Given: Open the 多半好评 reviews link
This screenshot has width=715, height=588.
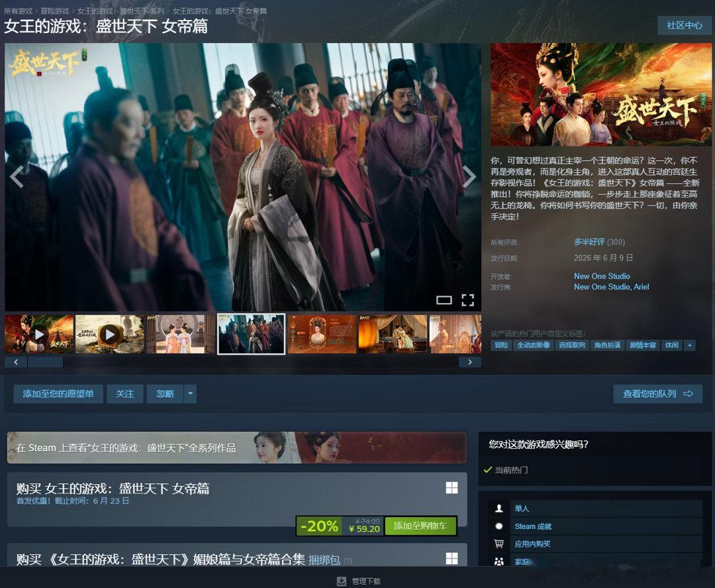Looking at the screenshot, I should [x=589, y=242].
